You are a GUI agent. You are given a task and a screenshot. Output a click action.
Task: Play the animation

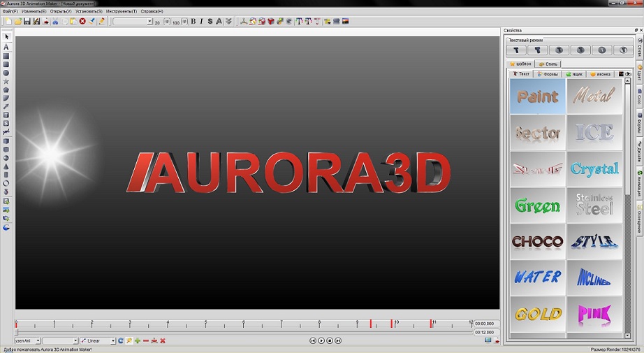click(321, 340)
